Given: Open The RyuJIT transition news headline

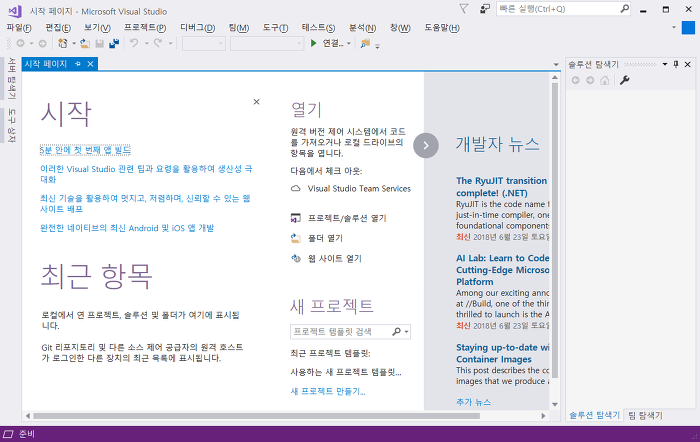Looking at the screenshot, I should [501, 187].
